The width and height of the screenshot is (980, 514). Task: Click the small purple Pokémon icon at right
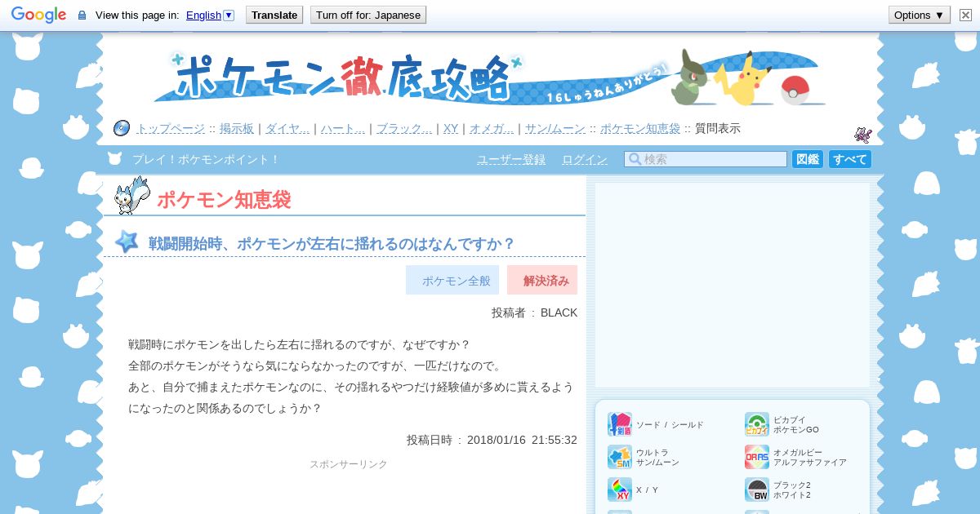click(x=863, y=135)
